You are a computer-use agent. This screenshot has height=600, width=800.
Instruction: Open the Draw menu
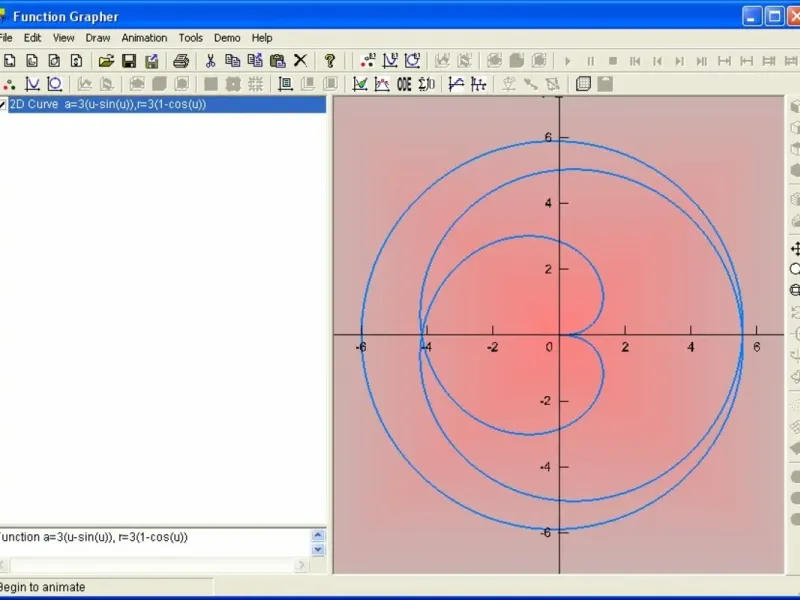pos(98,38)
